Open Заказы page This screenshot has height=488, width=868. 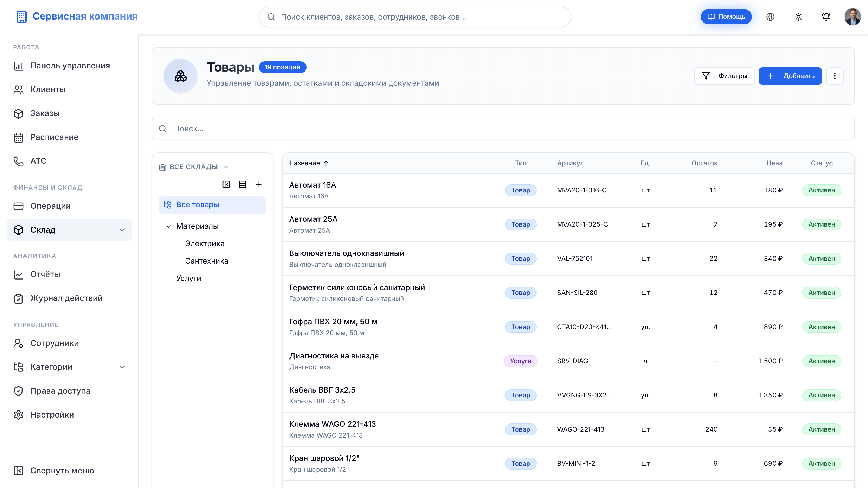coord(69,114)
